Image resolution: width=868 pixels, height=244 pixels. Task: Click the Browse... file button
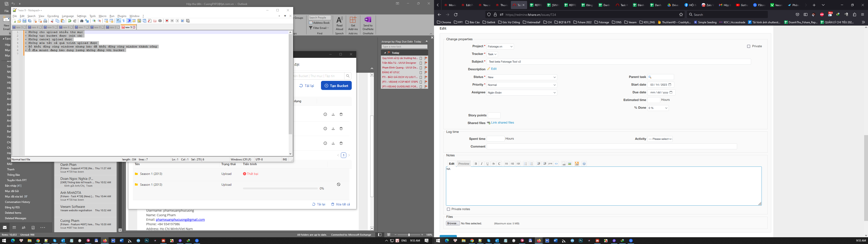(x=453, y=223)
